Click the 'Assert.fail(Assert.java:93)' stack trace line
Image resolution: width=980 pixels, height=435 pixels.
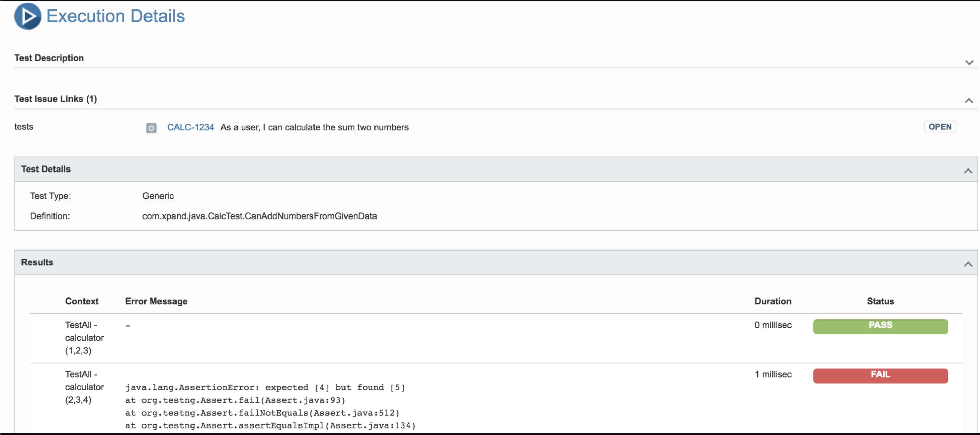235,400
